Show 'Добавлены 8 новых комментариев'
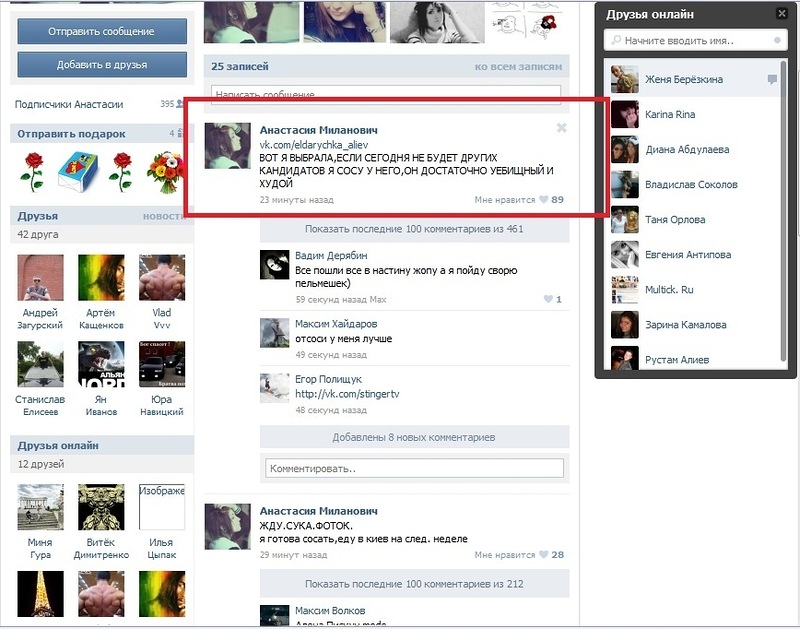Viewport: 800px width, 629px height. pos(414,437)
